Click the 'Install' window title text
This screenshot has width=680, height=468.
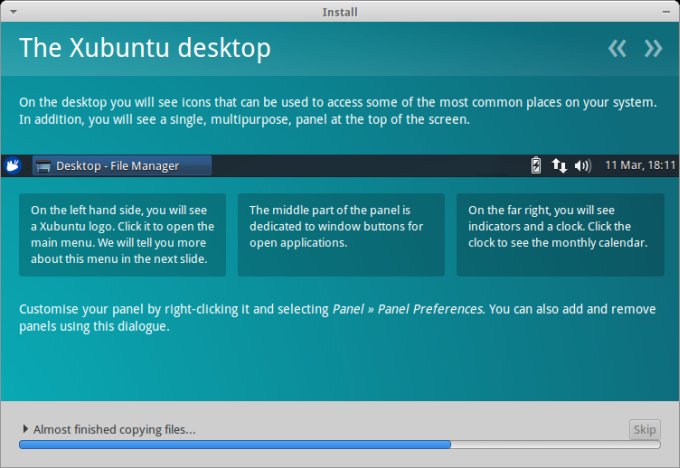[340, 12]
